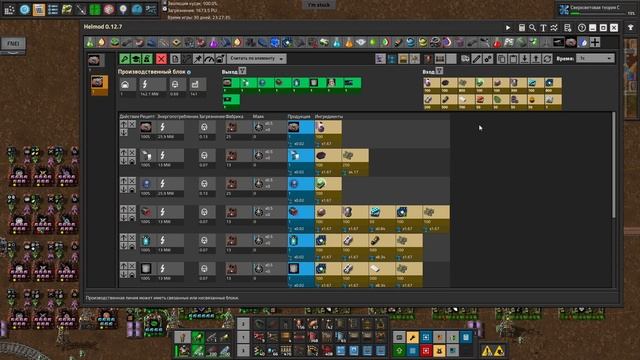Click the third green person button
This screenshot has width=640, height=360.
coord(147,59)
